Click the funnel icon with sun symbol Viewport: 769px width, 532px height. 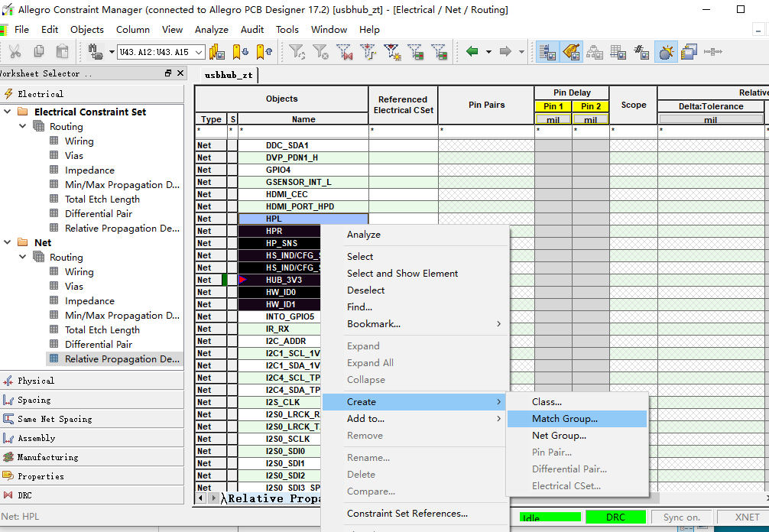[x=392, y=51]
